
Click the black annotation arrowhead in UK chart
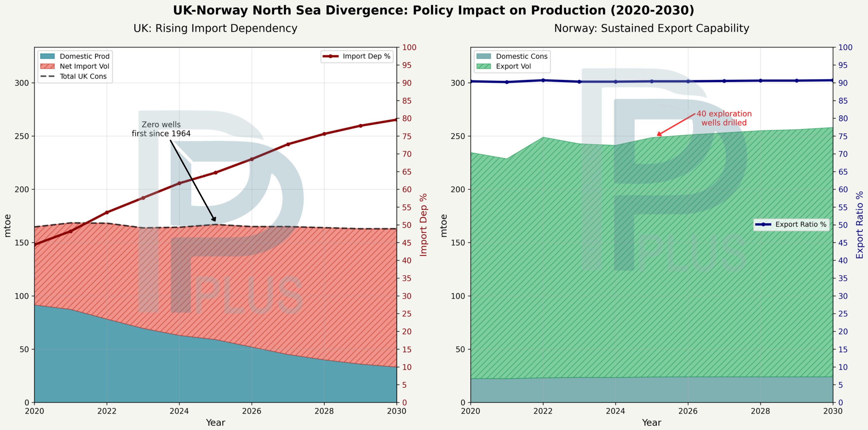214,220
